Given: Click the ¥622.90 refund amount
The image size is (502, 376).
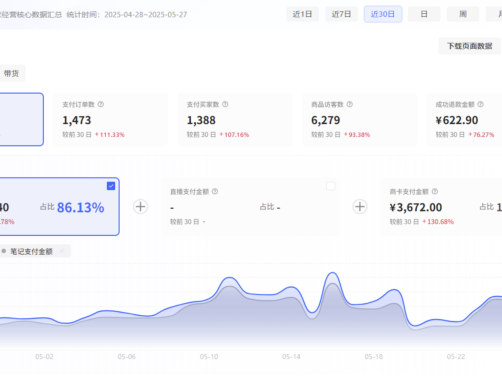Looking at the screenshot, I should coord(457,120).
